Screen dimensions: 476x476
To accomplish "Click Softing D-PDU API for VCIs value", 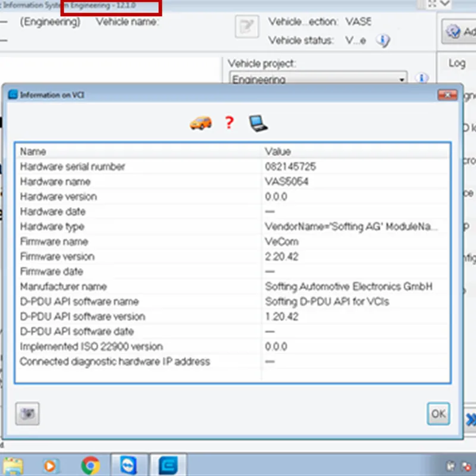I will [x=327, y=302].
